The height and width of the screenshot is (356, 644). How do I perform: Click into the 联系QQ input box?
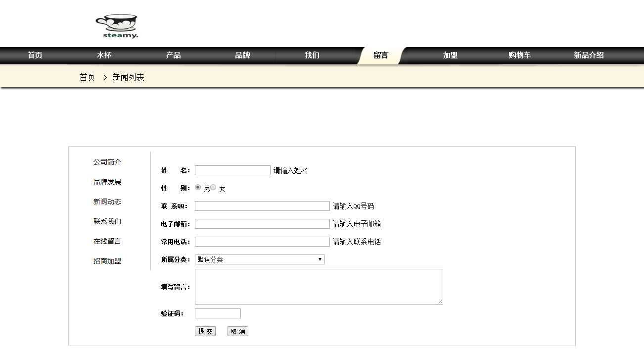point(262,206)
